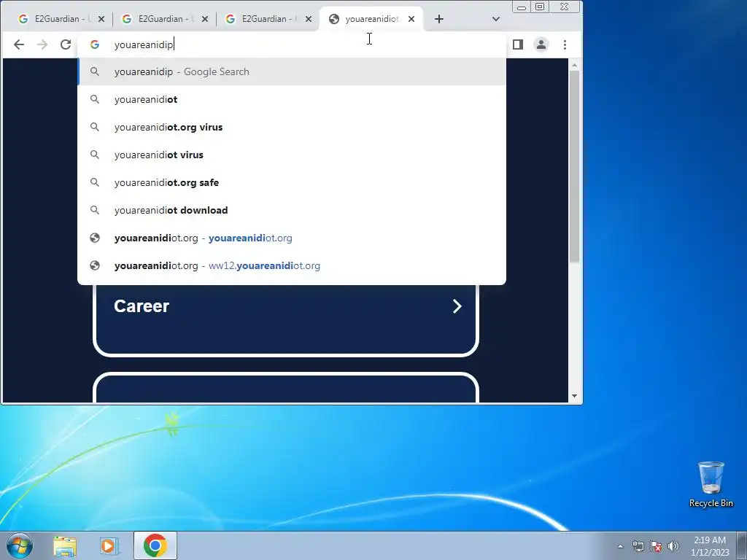Open the side panel icon
The width and height of the screenshot is (747, 560).
[x=518, y=44]
